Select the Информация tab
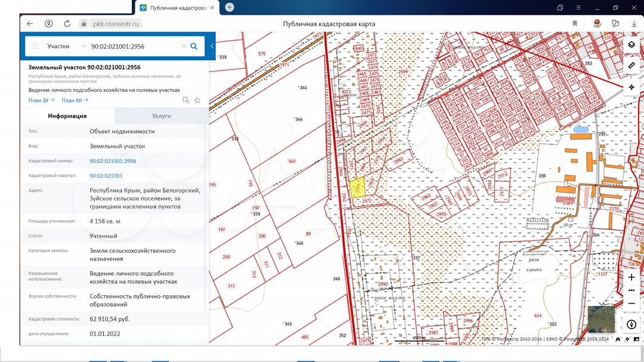The image size is (644, 362). pos(67,116)
